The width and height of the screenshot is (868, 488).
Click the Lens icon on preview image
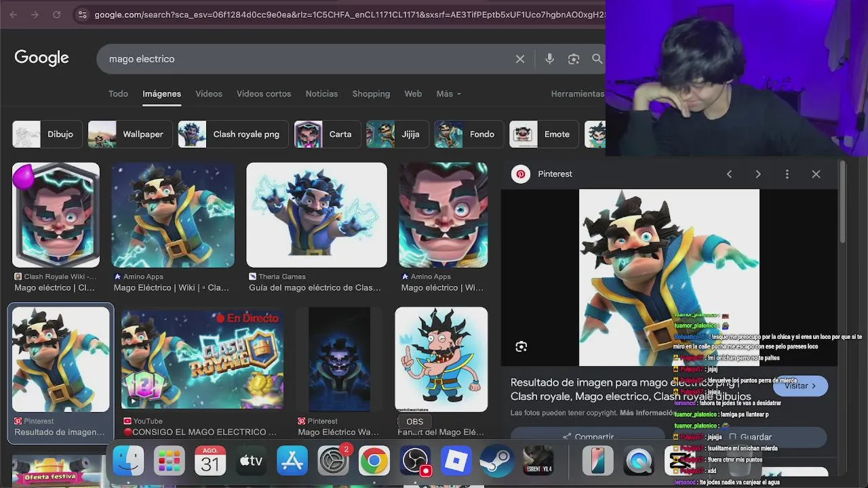[x=521, y=346]
